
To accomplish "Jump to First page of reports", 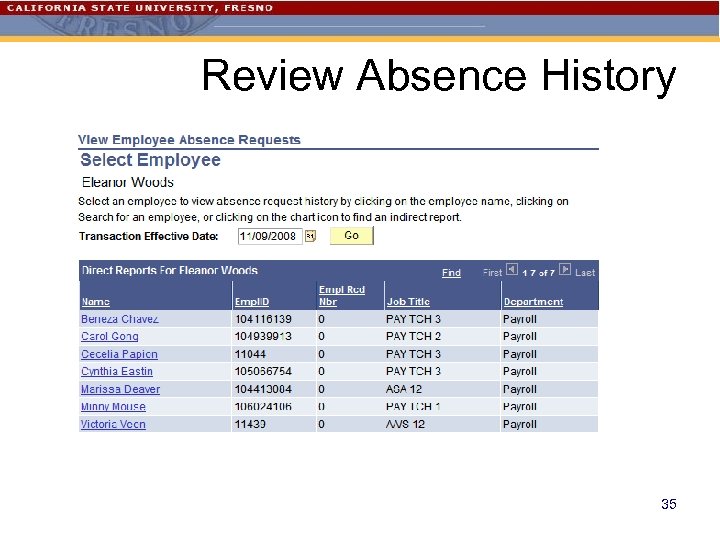I will point(492,273).
